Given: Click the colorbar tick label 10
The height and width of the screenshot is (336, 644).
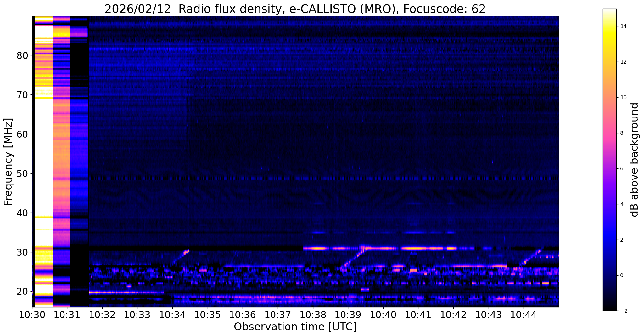Looking at the screenshot, I should (623, 98).
